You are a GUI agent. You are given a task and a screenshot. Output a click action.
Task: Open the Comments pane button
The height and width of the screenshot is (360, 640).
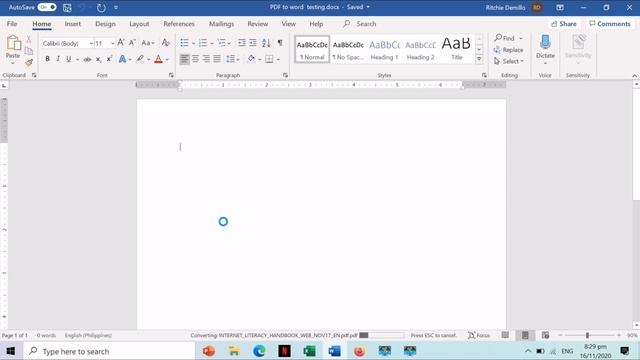click(610, 24)
